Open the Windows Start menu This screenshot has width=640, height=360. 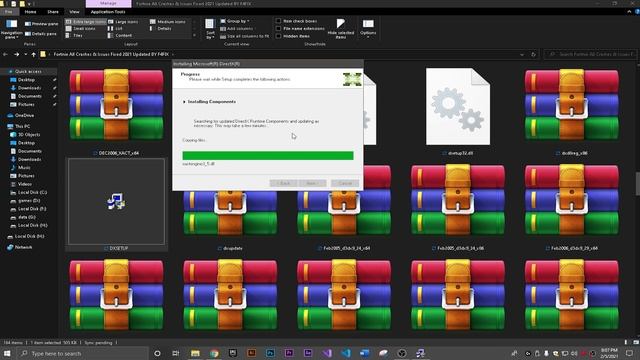(x=7, y=353)
